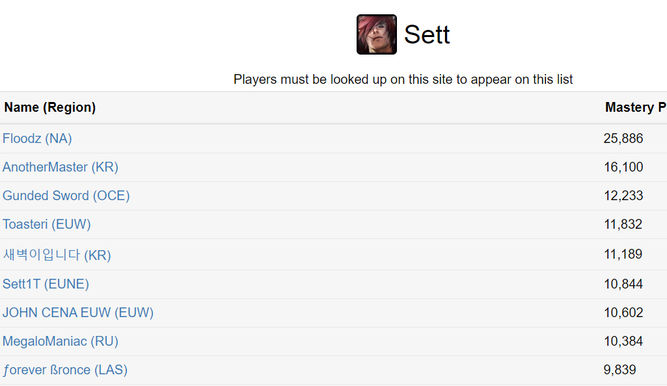Open AnotherMaster (KR) player link
The width and height of the screenshot is (667, 386).
60,167
